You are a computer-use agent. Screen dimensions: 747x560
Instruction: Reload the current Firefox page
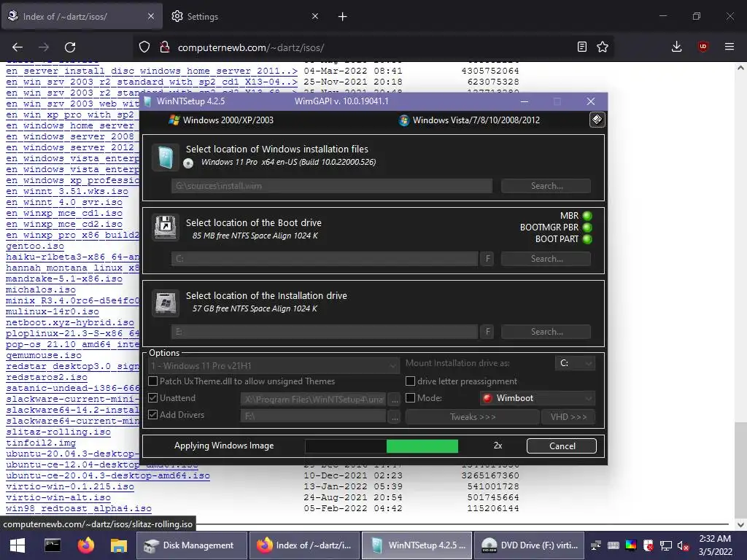pyautogui.click(x=70, y=47)
